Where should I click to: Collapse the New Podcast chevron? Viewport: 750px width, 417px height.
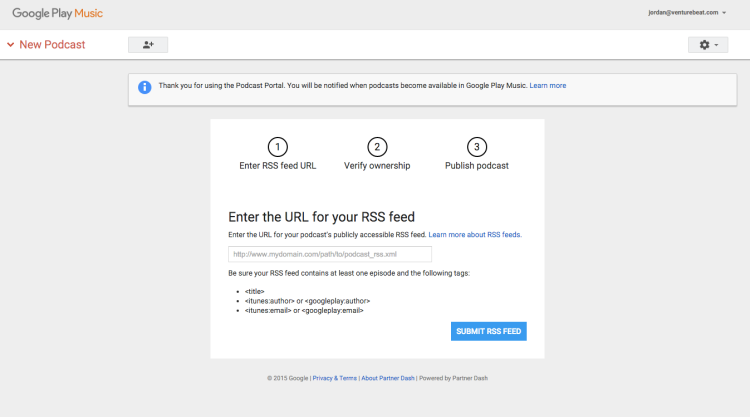(11, 44)
